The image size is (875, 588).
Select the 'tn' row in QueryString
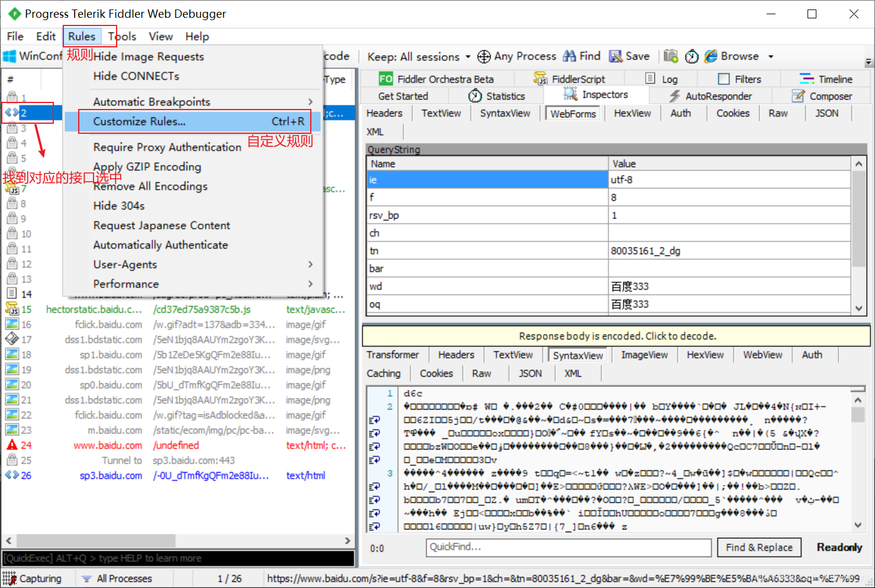(609, 251)
